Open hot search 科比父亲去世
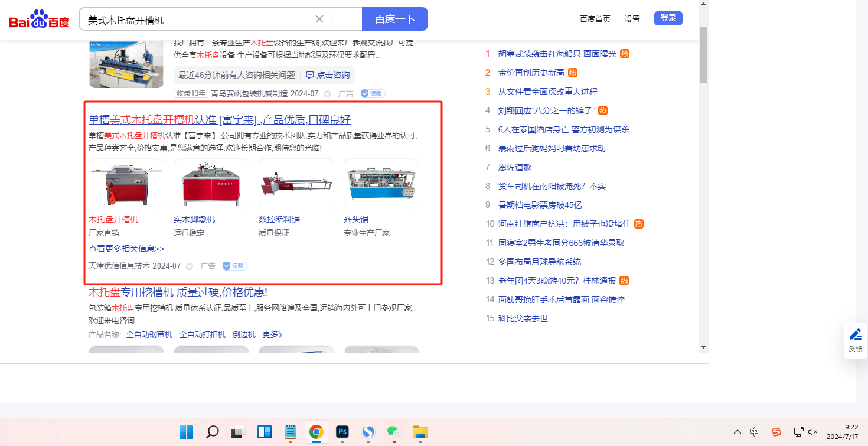This screenshot has height=446, width=868. (523, 318)
